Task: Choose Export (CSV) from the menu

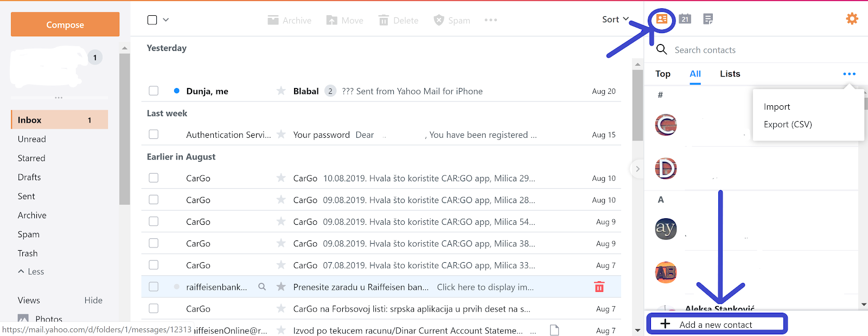Action: click(787, 124)
